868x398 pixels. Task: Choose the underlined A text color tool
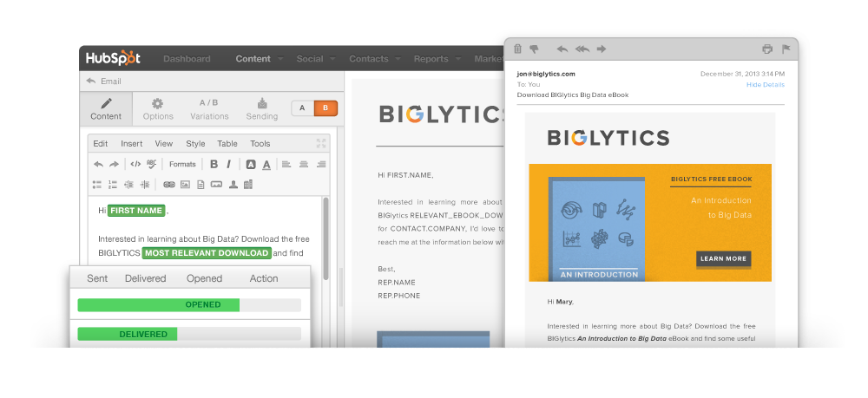pos(266,164)
